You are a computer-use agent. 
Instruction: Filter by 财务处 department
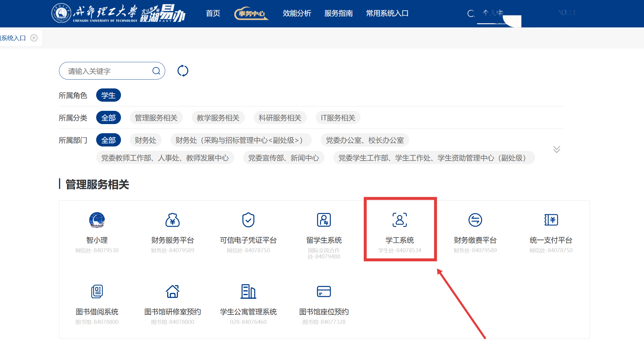pyautogui.click(x=145, y=140)
